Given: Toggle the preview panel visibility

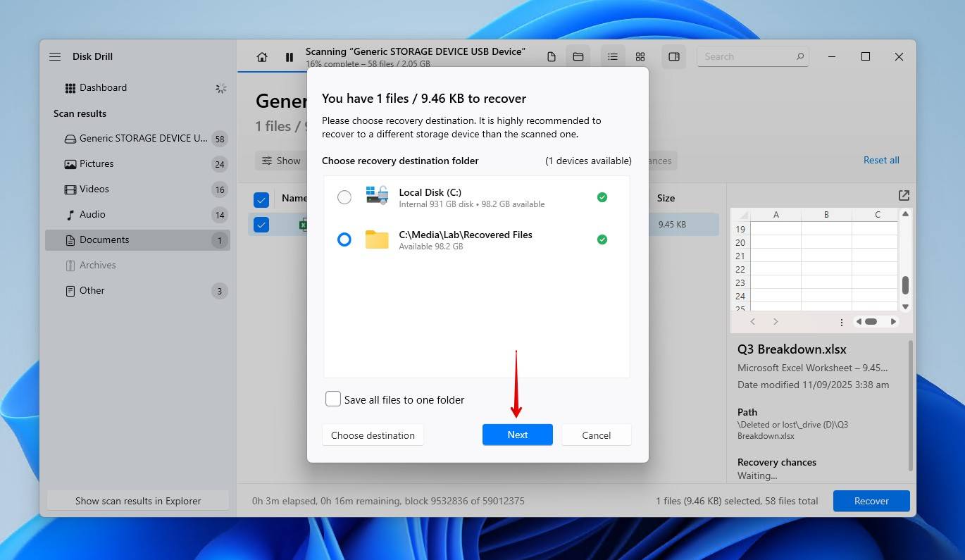Looking at the screenshot, I should coord(673,56).
